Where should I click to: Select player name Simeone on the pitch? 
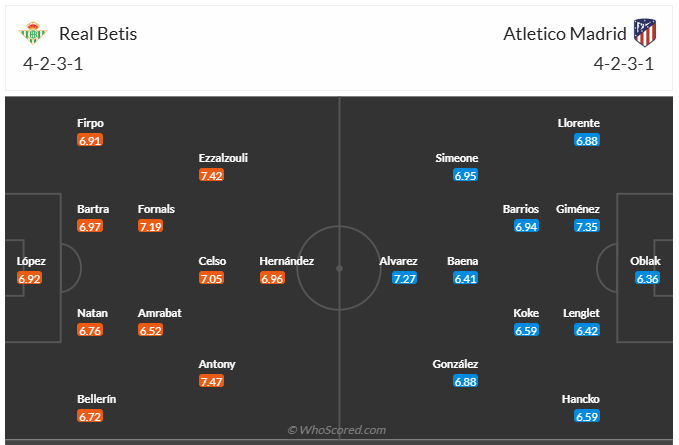457,158
